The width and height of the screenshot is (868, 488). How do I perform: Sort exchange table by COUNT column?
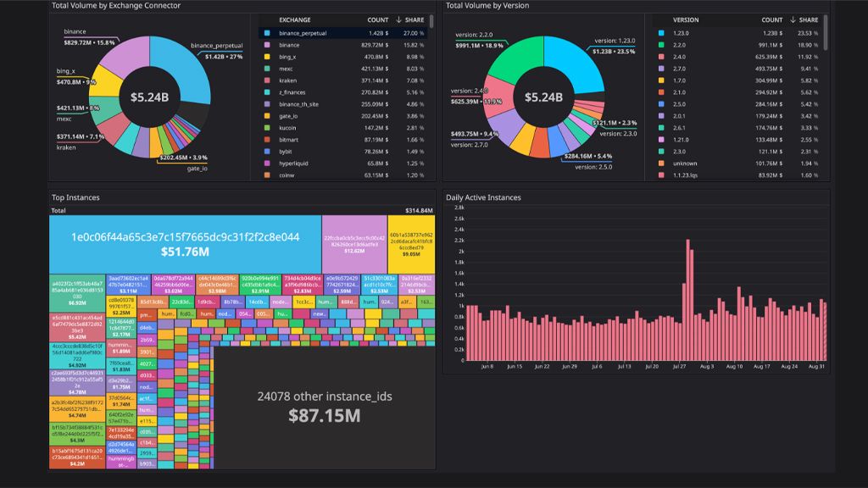coord(378,19)
